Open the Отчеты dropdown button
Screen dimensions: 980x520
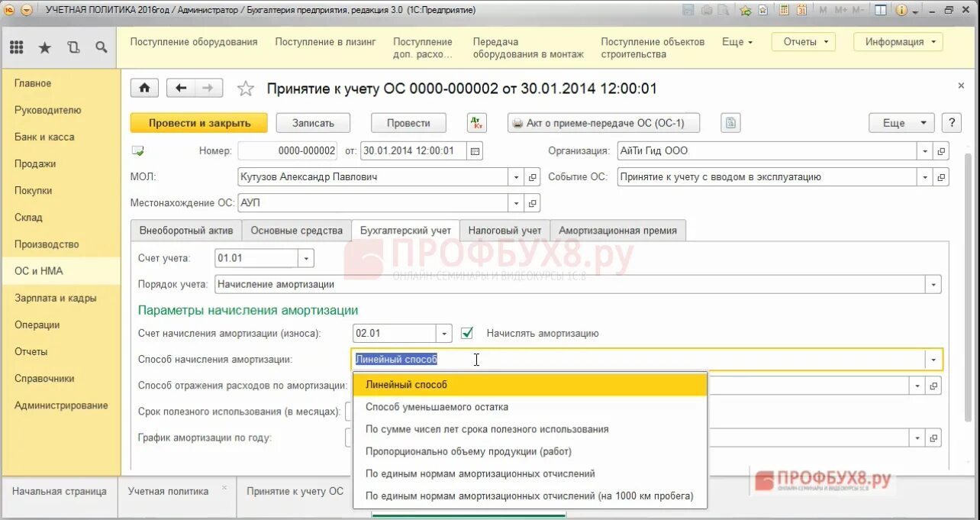pyautogui.click(x=804, y=42)
